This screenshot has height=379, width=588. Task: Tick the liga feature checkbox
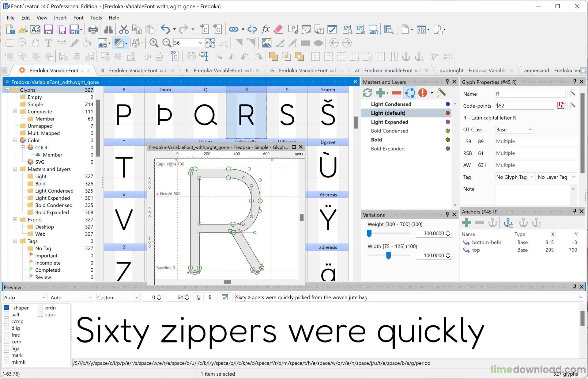[6, 348]
